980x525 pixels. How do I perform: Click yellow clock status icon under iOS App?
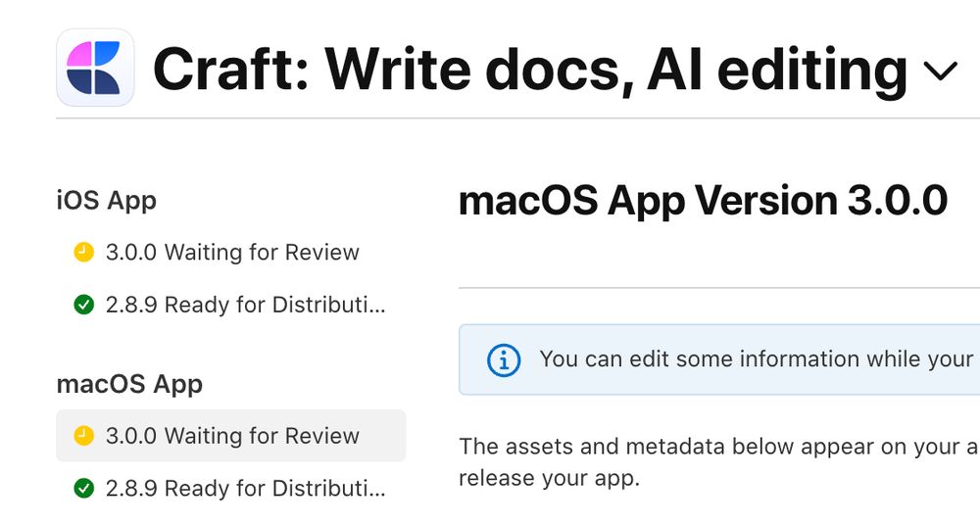(83, 253)
